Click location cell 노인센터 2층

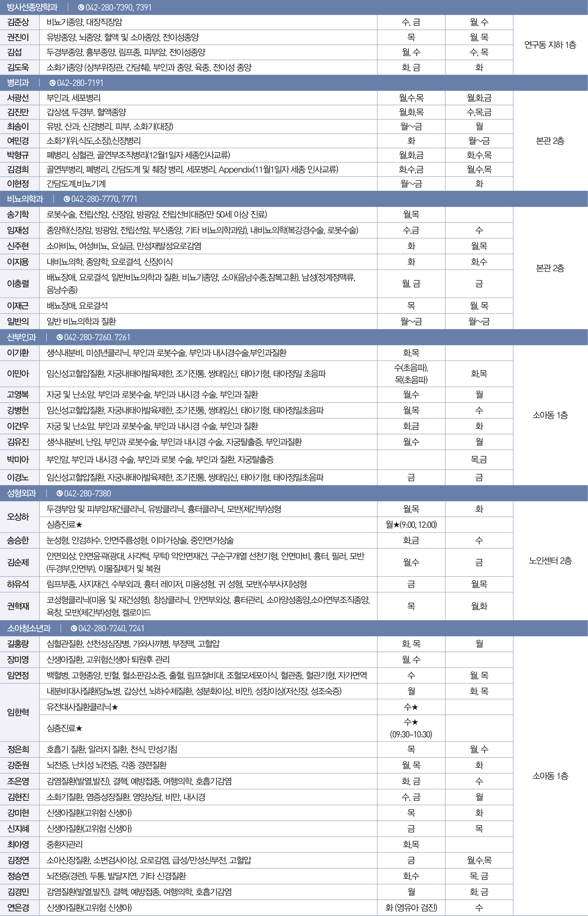550,561
